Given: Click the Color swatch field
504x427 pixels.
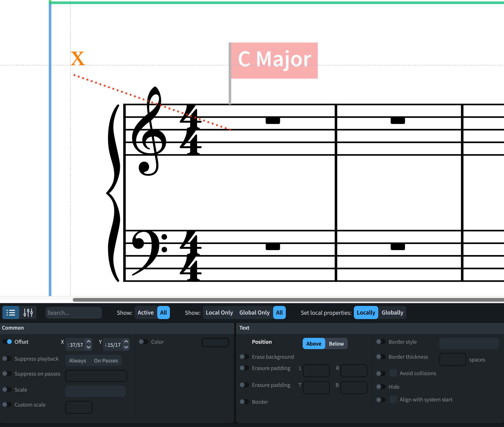Looking at the screenshot, I should click(x=215, y=343).
